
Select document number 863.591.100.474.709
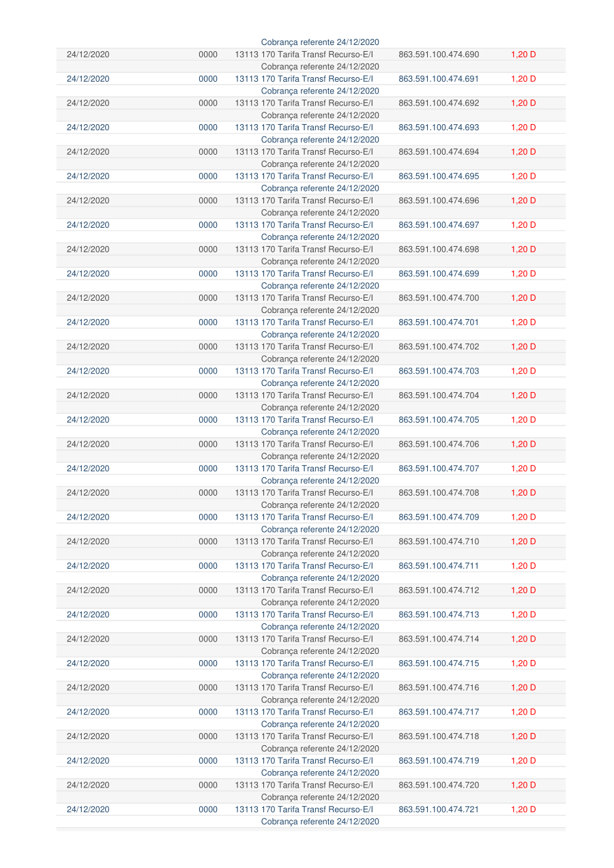pos(438,518)
